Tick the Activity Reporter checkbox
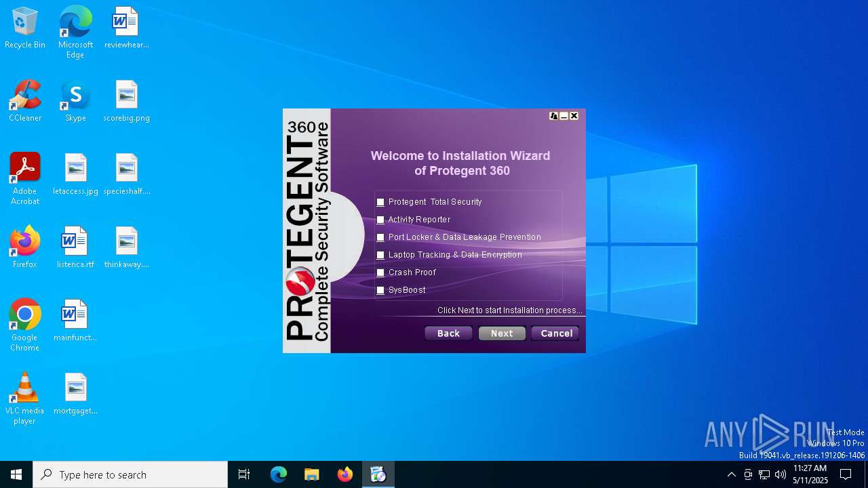 pos(380,220)
